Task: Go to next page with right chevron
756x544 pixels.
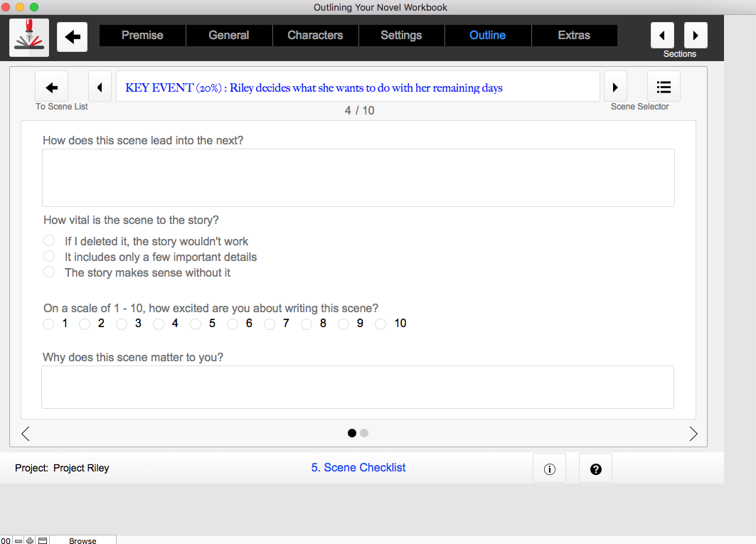Action: [693, 434]
